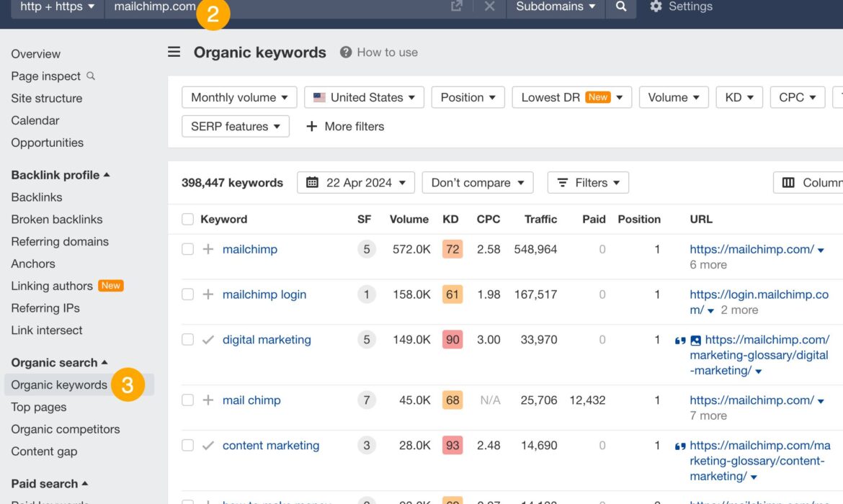Collapse the Organic search section
Viewport: 843px width, 504px height.
(x=59, y=363)
